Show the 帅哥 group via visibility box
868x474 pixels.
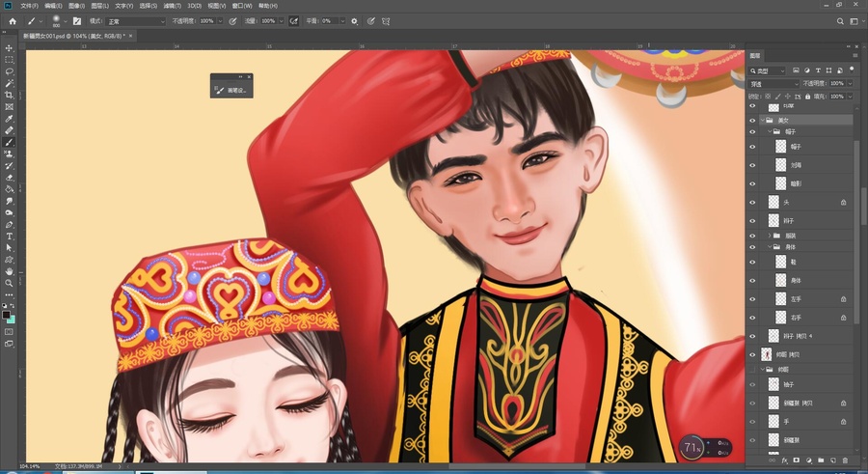[x=752, y=369]
